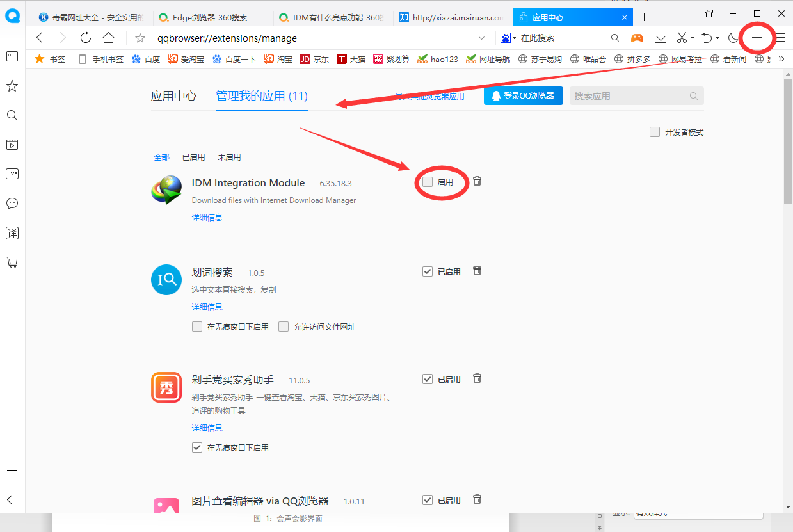This screenshot has height=532, width=793.
Task: Check 允许访问文件网址 checkbox
Action: pos(284,326)
